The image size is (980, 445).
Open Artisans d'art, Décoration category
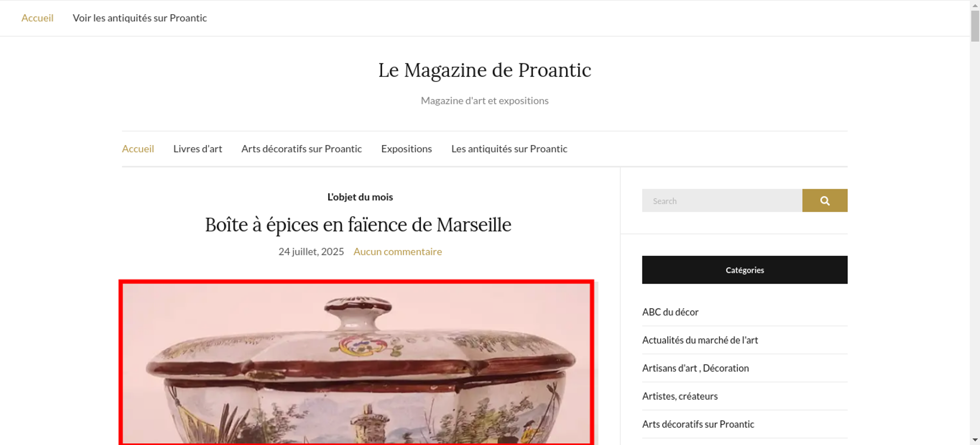point(695,368)
